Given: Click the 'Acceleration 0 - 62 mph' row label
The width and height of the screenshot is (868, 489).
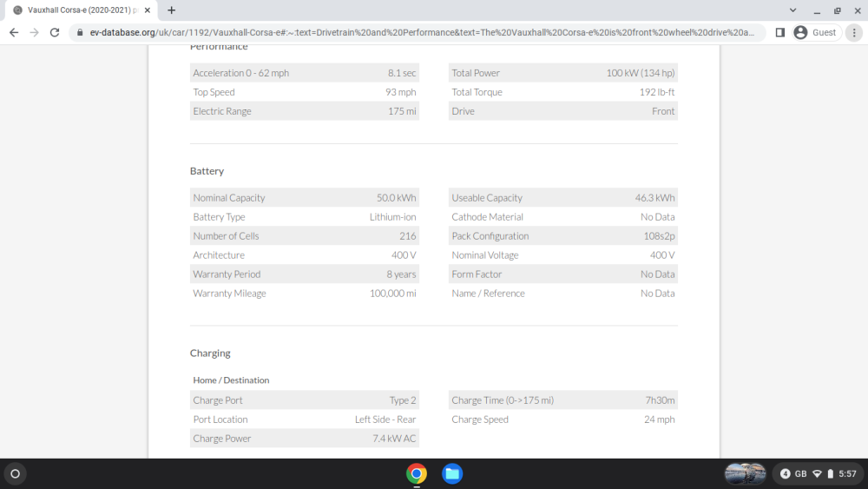Looking at the screenshot, I should point(240,73).
